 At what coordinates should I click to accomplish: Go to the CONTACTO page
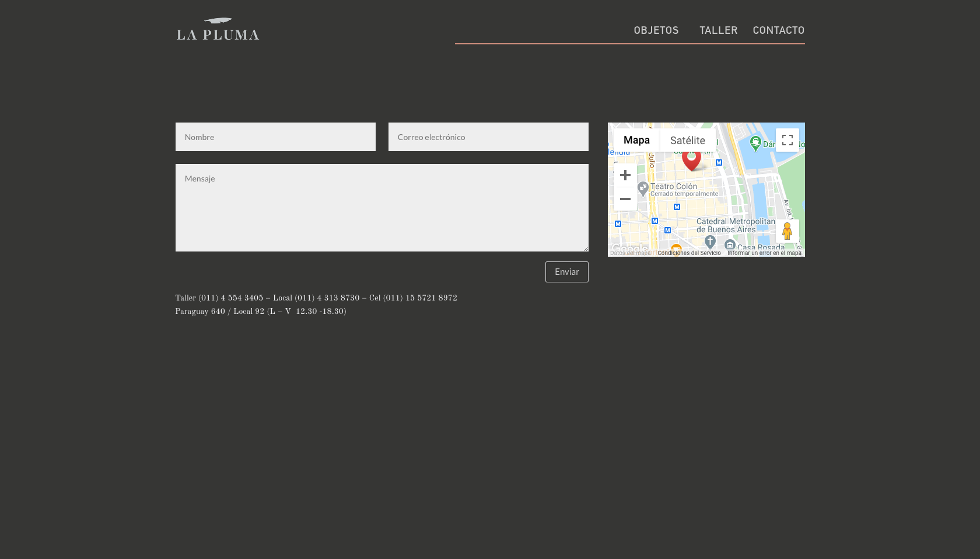pyautogui.click(x=779, y=30)
